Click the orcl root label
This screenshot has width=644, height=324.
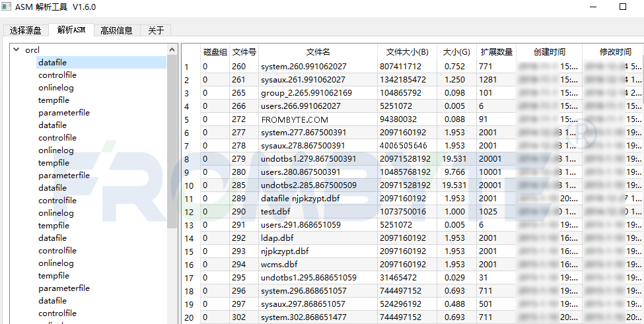(32, 49)
